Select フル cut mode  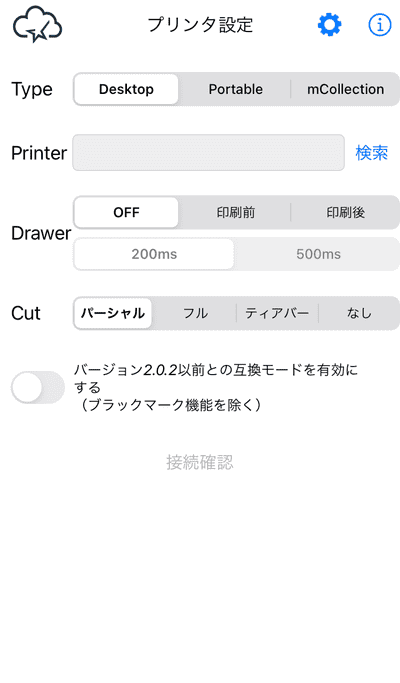(195, 313)
